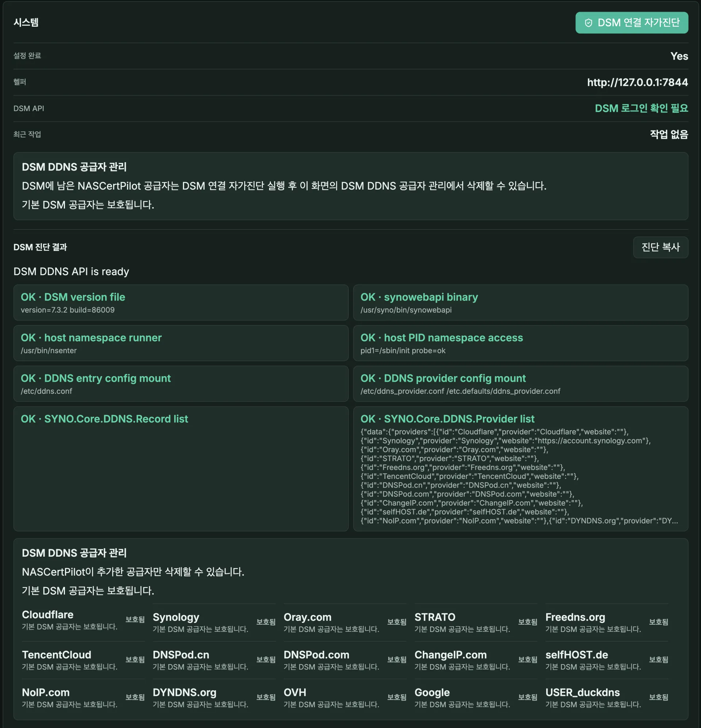Click the 헬퍼 row label
Viewport: 701px width, 728px height.
(20, 82)
